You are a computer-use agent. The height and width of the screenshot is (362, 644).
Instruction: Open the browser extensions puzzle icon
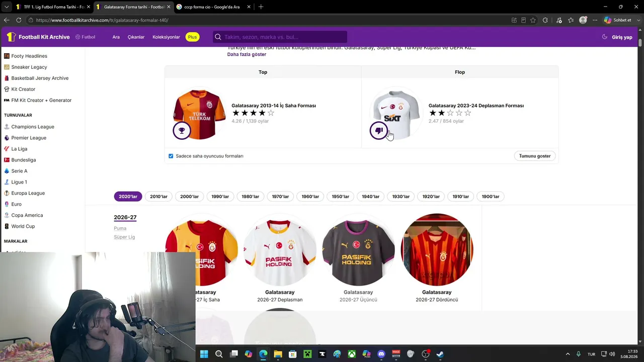pos(545,20)
